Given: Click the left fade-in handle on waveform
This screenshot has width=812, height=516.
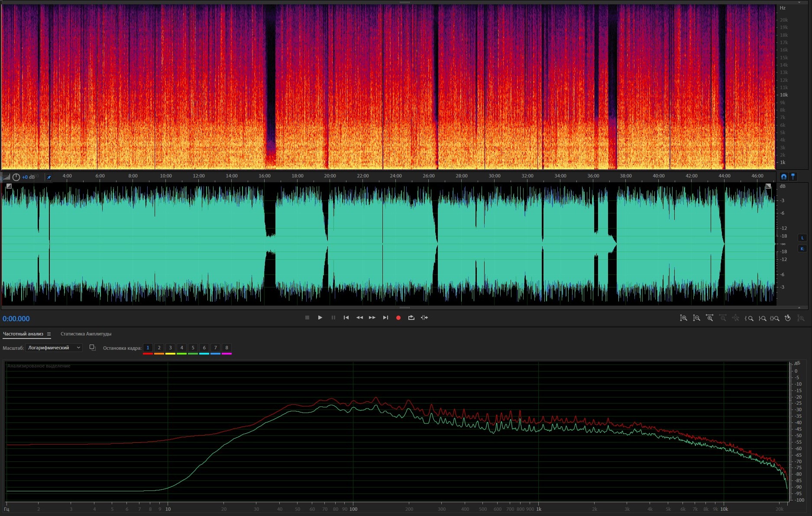Looking at the screenshot, I should (9, 186).
